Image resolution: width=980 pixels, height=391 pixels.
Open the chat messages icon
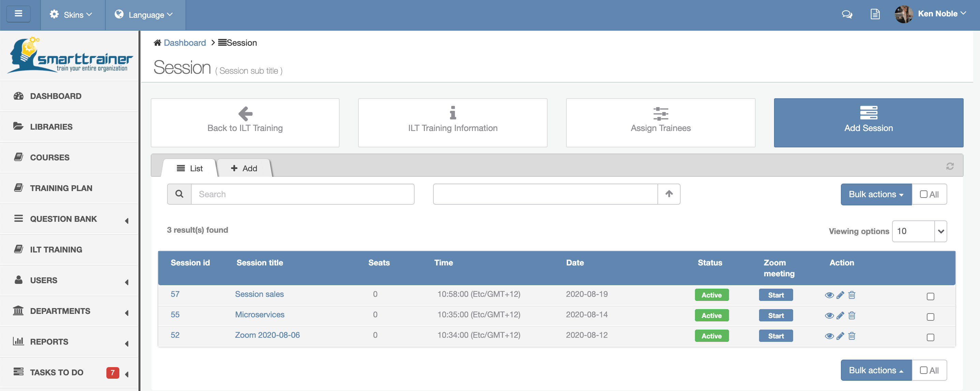(x=847, y=14)
